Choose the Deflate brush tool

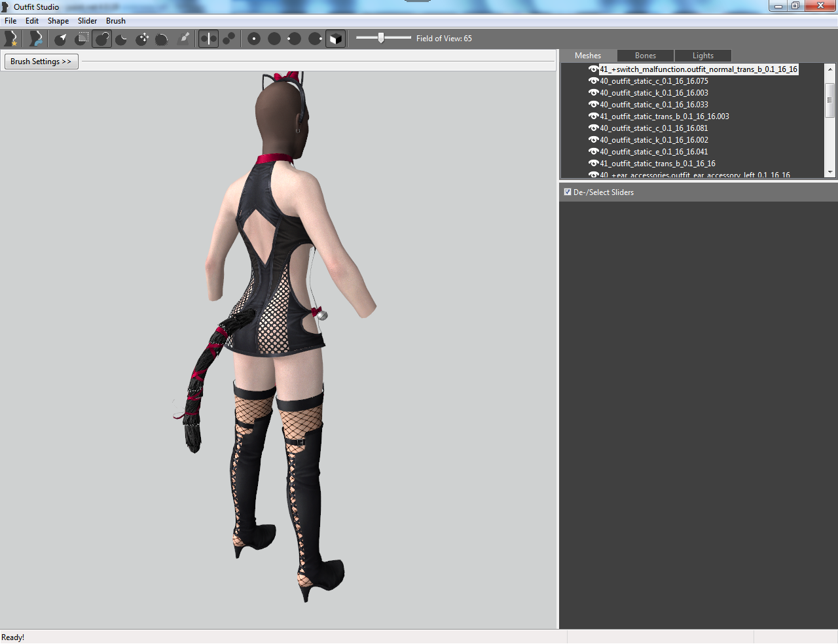[122, 39]
